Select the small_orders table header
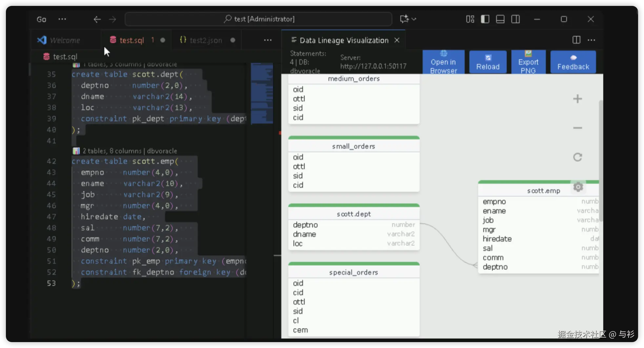The height and width of the screenshot is (348, 644). (x=354, y=146)
